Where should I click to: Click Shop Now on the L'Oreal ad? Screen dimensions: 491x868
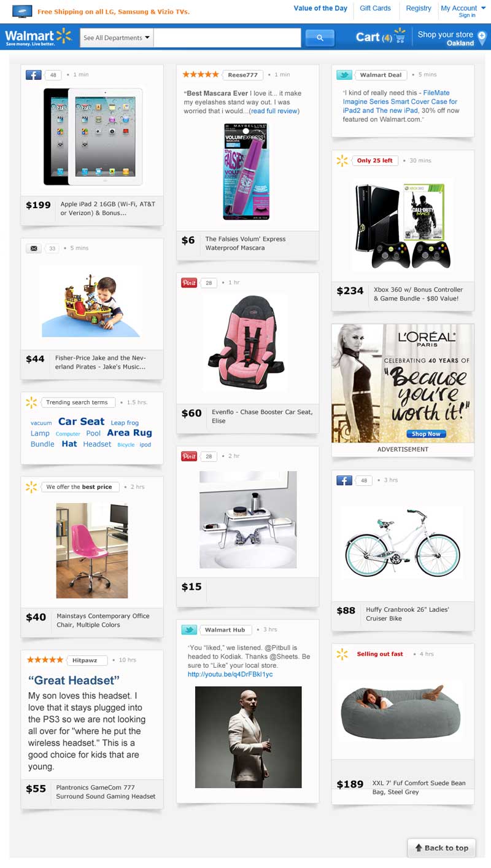tap(426, 434)
